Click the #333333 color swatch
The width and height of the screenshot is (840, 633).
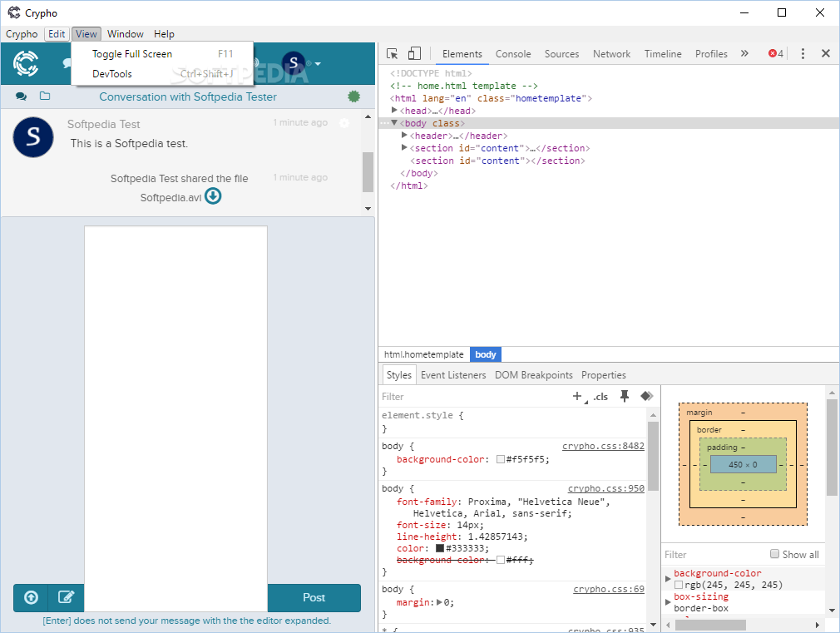440,548
